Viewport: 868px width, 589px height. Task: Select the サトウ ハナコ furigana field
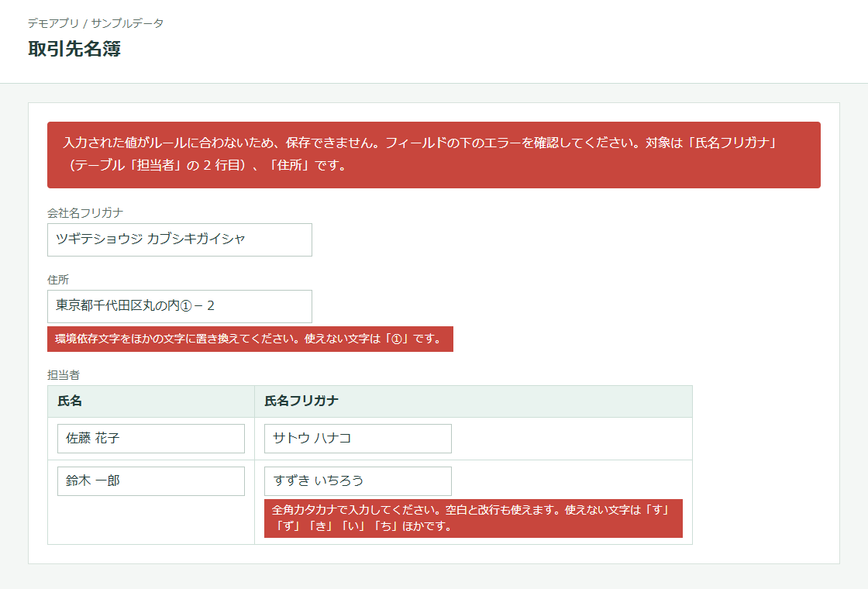[x=357, y=439]
